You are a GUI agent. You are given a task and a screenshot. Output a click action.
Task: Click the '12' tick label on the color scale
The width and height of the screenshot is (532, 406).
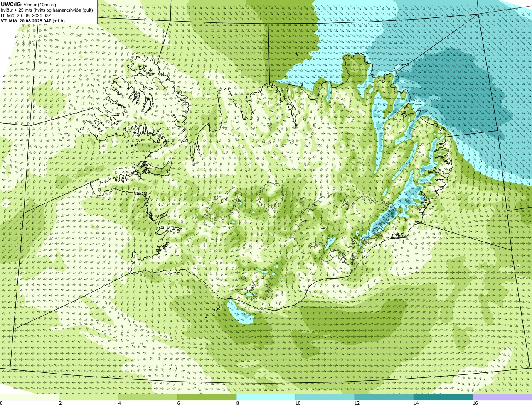[x=357, y=403]
